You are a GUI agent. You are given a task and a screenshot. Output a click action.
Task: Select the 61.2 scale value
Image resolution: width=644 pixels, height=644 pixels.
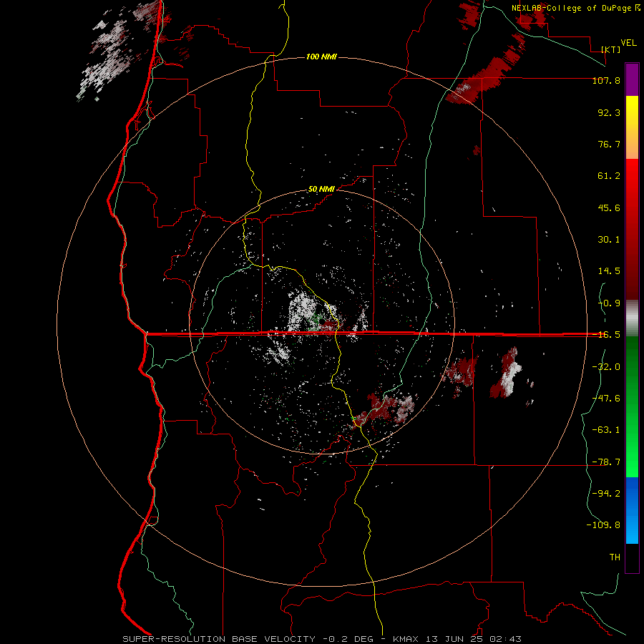pyautogui.click(x=609, y=176)
